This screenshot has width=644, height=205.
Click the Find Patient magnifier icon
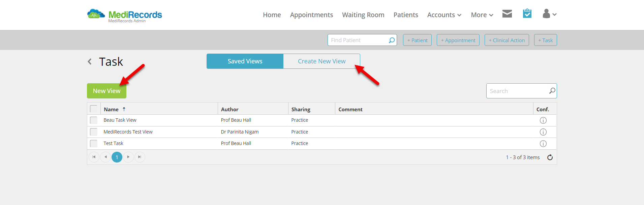point(392,40)
